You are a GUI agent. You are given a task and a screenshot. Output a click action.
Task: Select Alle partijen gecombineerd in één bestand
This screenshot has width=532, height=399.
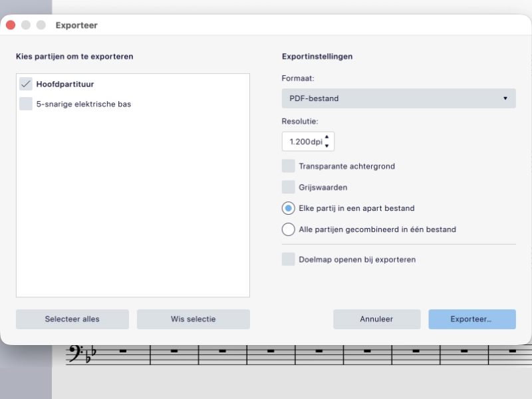pos(289,229)
